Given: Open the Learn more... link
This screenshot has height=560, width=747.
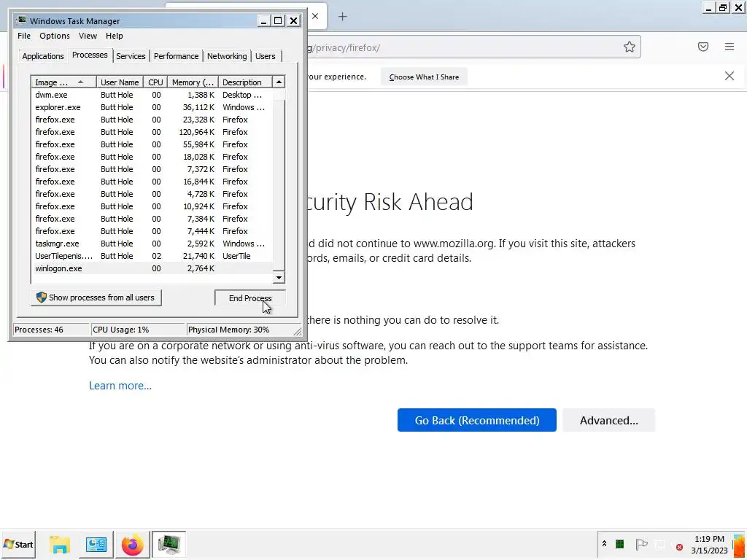Looking at the screenshot, I should click(120, 386).
